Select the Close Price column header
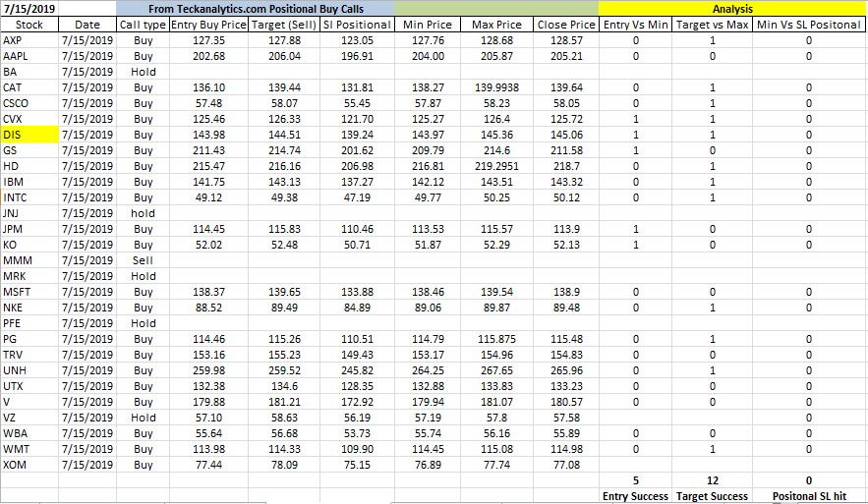868x504 pixels. click(566, 25)
